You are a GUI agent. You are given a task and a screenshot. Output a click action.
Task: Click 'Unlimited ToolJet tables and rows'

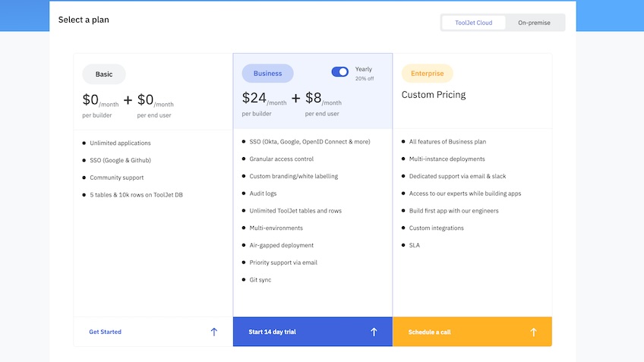[295, 210]
